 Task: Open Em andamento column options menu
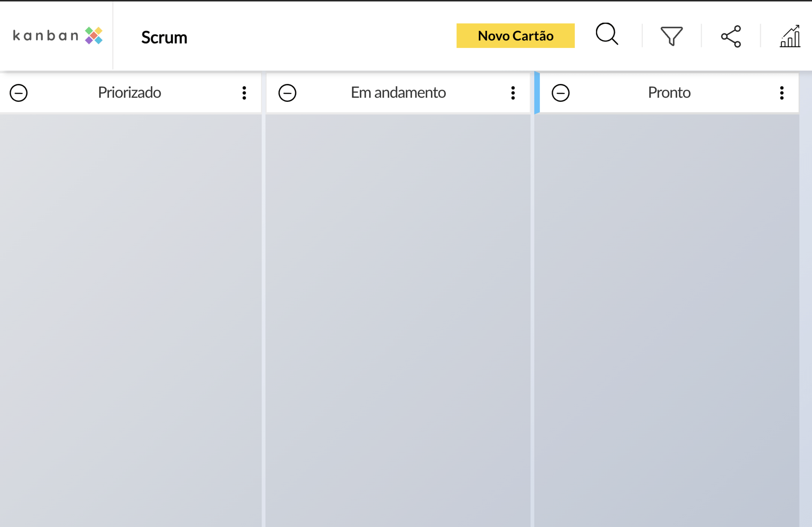coord(513,93)
